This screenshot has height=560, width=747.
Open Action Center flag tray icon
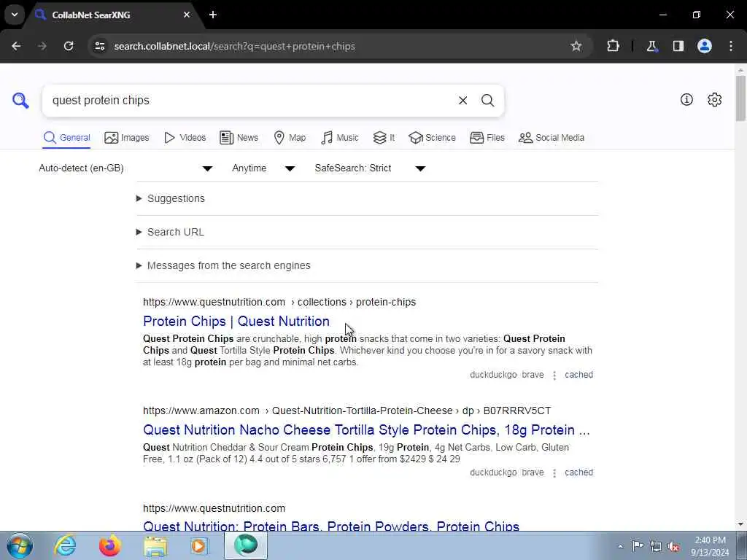[638, 545]
